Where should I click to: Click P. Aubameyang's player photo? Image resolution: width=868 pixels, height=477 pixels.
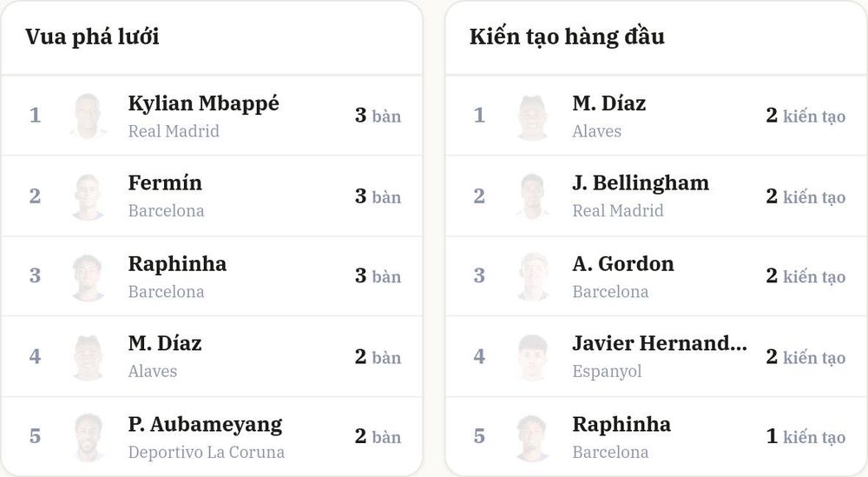88,436
